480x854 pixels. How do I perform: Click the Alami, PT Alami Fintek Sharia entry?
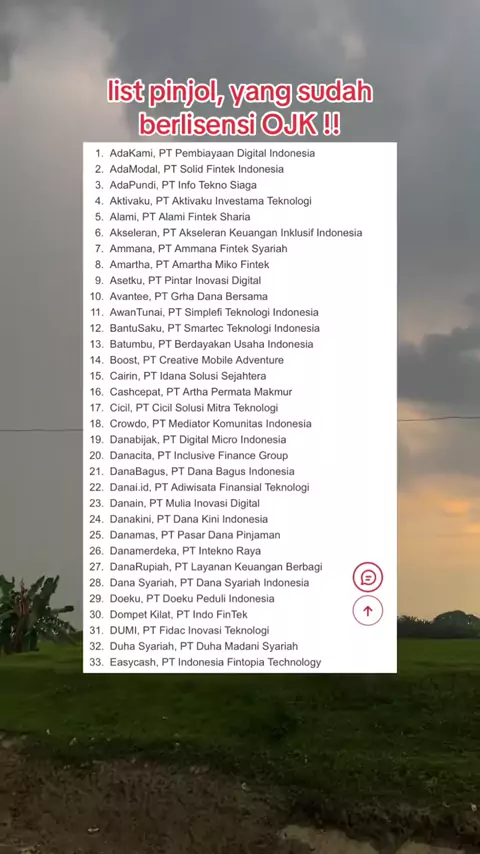click(180, 217)
